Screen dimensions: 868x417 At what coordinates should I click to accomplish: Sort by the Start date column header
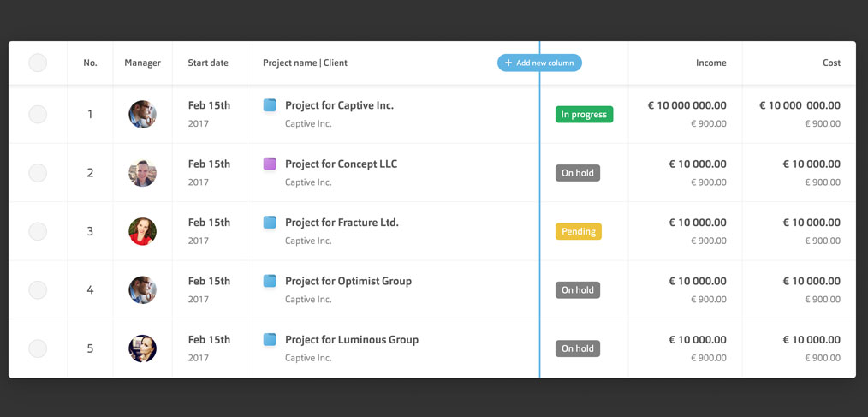pyautogui.click(x=208, y=63)
